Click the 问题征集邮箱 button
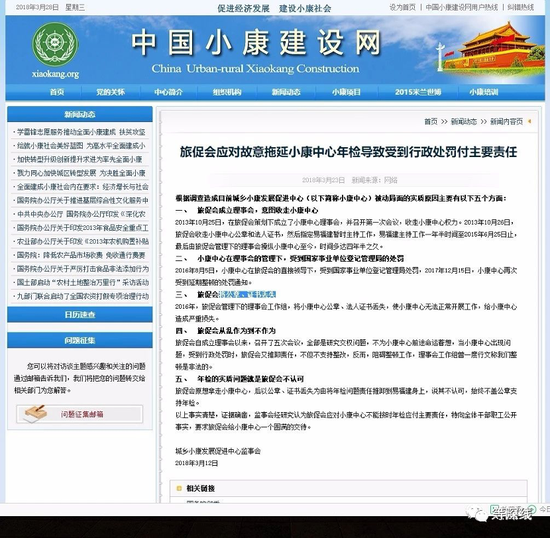550x538 pixels. (80, 414)
